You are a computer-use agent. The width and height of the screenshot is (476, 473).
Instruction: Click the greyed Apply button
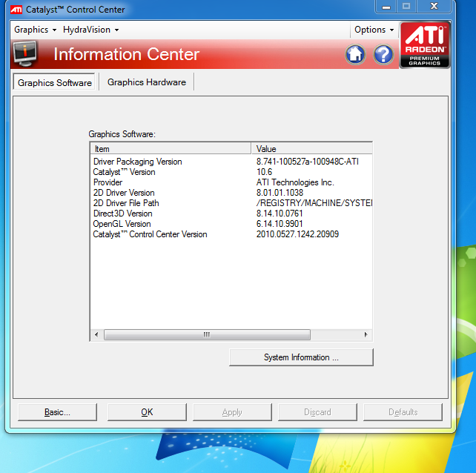(x=232, y=412)
